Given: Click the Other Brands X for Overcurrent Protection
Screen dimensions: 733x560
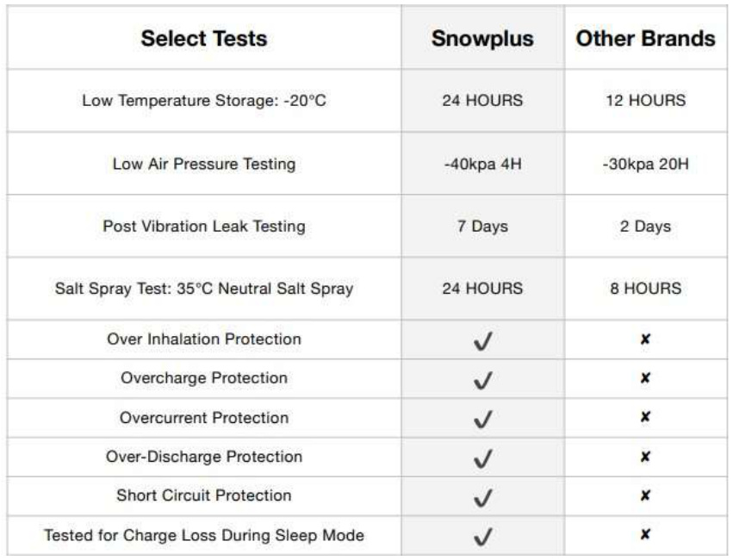Looking at the screenshot, I should (x=646, y=416).
